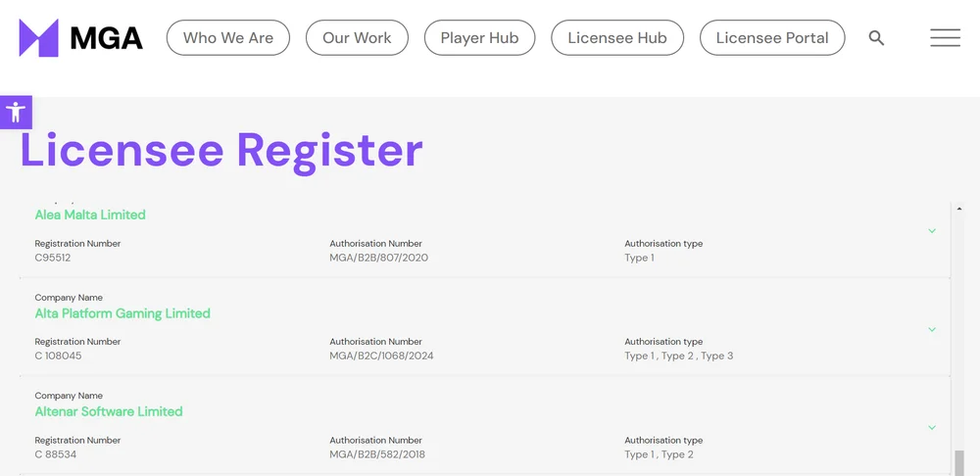980x476 pixels.
Task: Open the Altenar Software Limited link
Action: (109, 411)
